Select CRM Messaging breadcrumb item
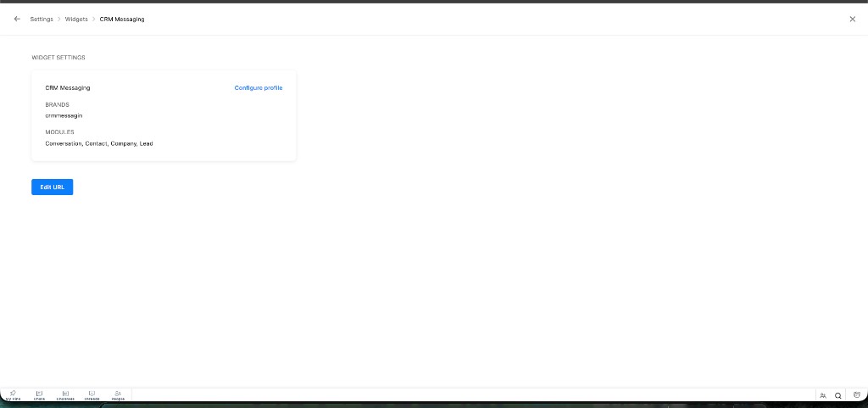The image size is (868, 408). coord(122,20)
